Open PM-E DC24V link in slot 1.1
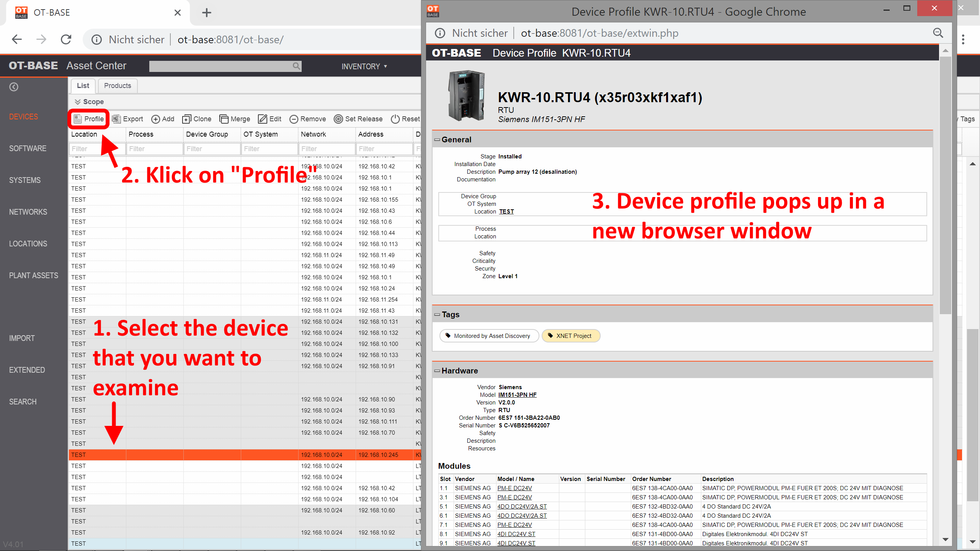The image size is (980, 551). pyautogui.click(x=514, y=488)
